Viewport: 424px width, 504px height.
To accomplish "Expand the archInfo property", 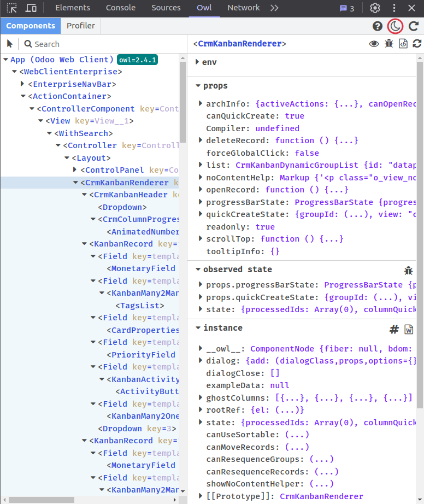I will [x=201, y=104].
